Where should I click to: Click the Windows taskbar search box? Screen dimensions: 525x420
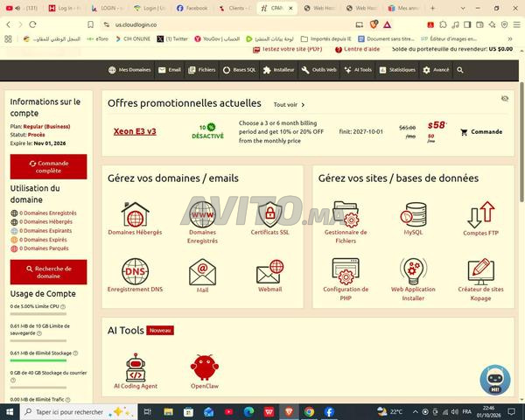(x=79, y=411)
